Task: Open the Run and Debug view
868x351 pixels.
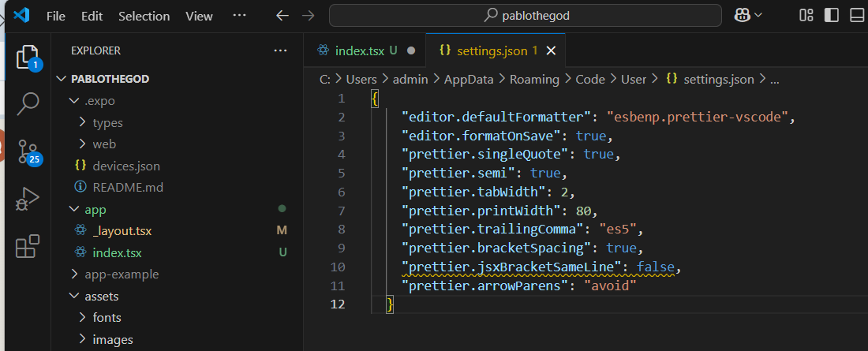Action: coord(28,199)
